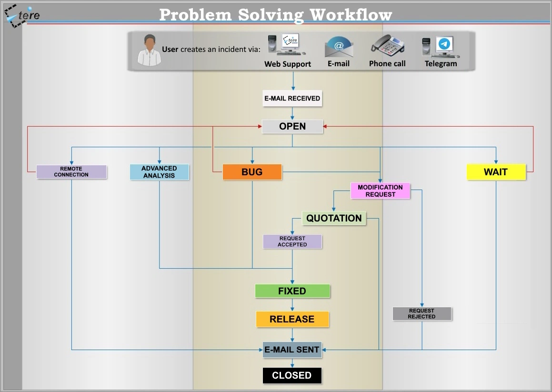
Task: Click the pink MODIFICATION REQUEST box
Action: 380,191
